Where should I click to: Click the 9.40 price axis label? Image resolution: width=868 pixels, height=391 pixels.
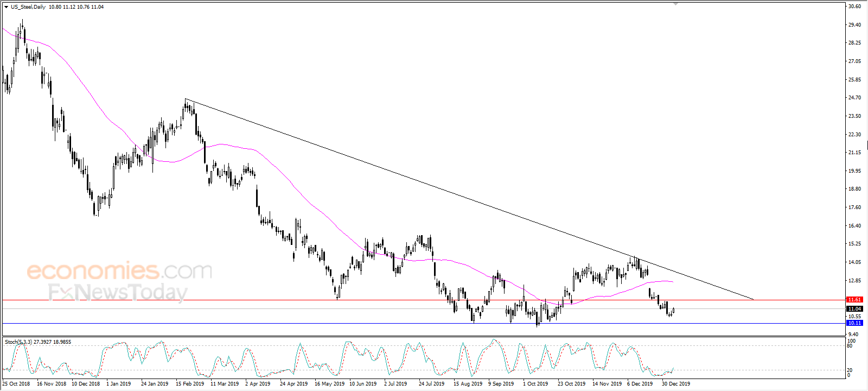point(853,335)
